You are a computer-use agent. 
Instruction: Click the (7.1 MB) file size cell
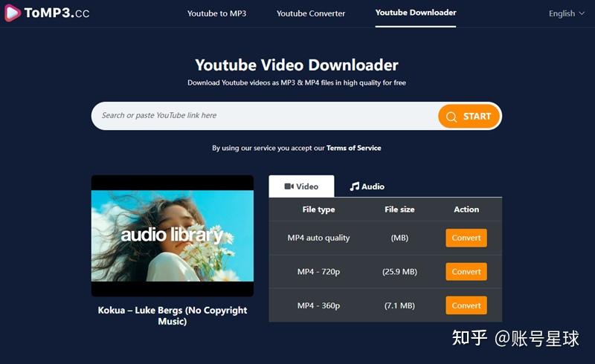[x=399, y=305]
